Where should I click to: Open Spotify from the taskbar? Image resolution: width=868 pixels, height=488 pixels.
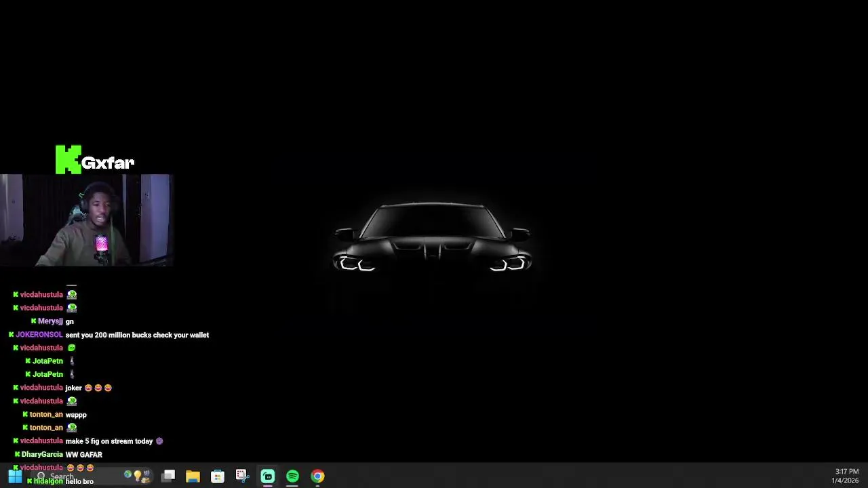[x=292, y=476]
